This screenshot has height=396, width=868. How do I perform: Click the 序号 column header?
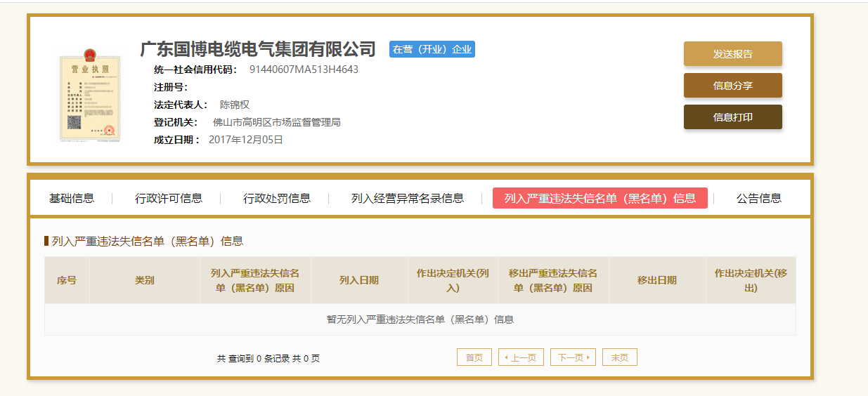67,280
